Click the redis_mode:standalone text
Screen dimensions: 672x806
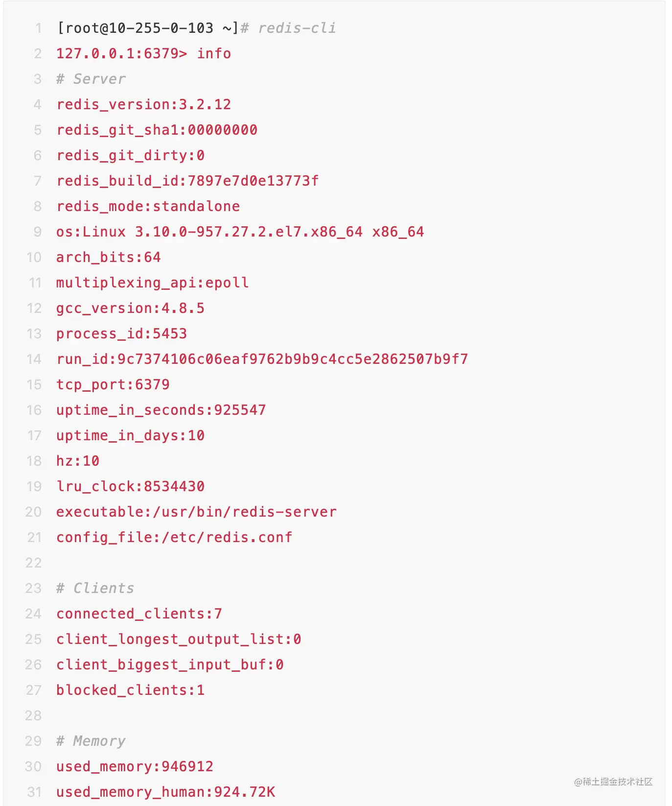coord(148,206)
